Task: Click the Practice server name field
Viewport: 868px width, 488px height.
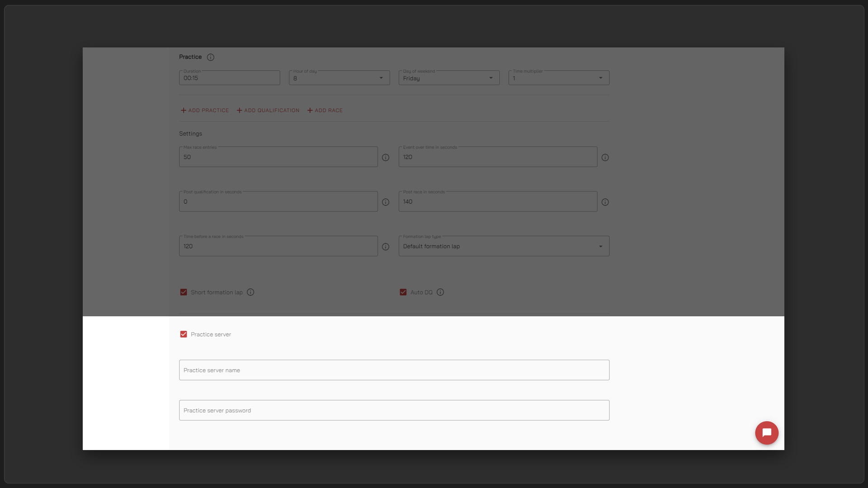Action: coord(394,370)
